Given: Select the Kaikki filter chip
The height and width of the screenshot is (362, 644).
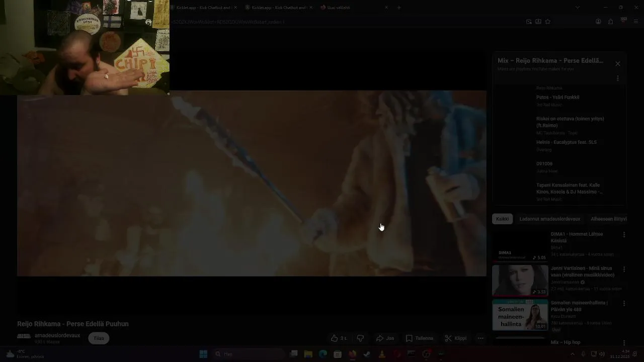Looking at the screenshot, I should [x=502, y=219].
